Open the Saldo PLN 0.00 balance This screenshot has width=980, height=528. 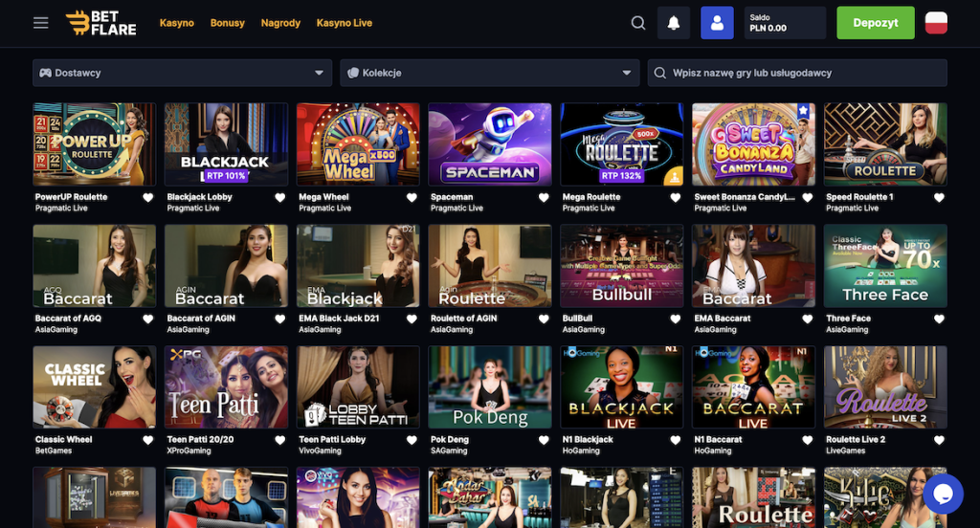point(785,23)
